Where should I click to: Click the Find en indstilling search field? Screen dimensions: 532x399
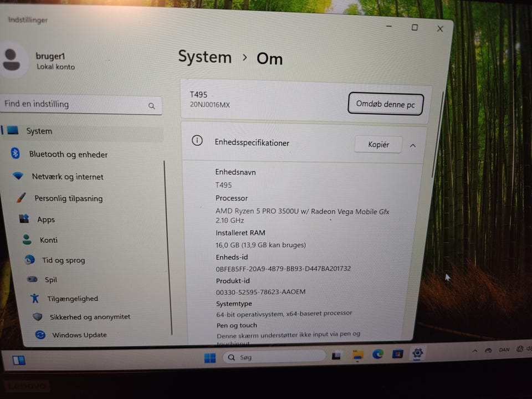(x=81, y=105)
